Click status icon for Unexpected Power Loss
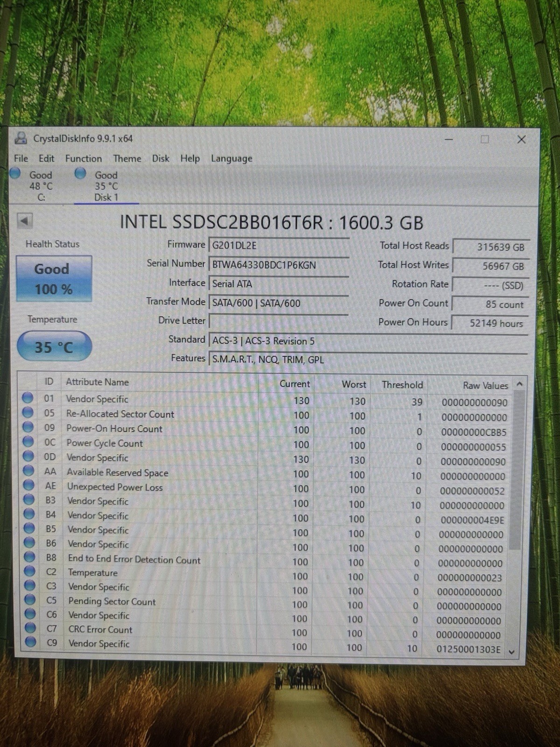This screenshot has width=560, height=747. pos(29,485)
